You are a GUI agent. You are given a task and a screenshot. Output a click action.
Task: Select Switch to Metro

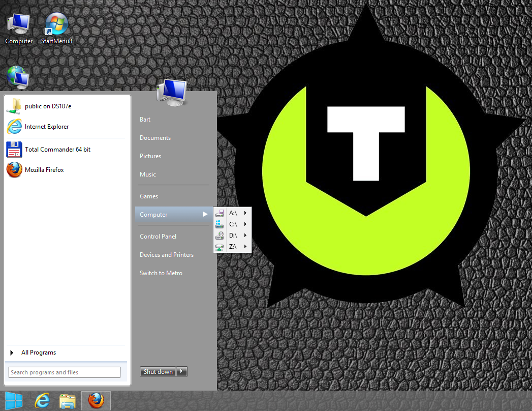(161, 273)
